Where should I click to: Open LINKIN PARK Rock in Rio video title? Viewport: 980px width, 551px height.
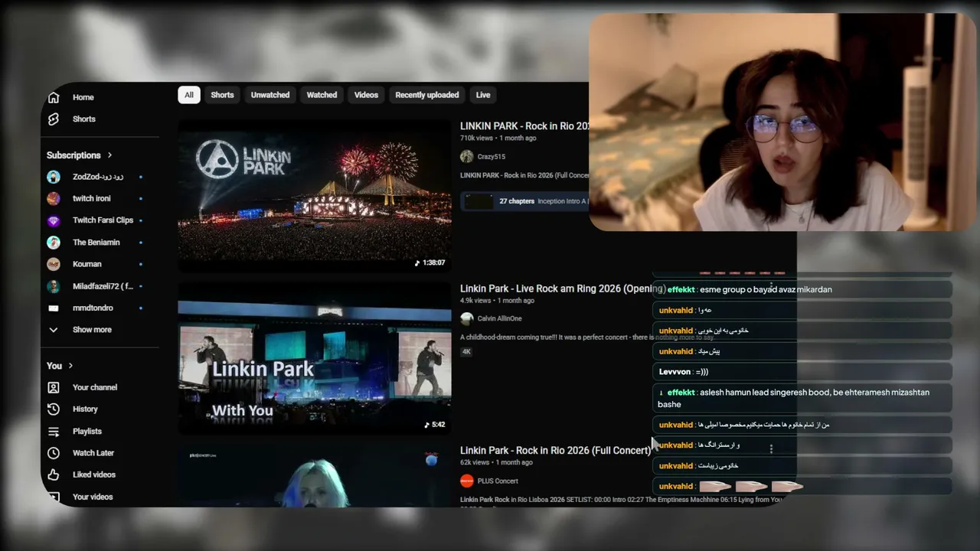coord(524,126)
